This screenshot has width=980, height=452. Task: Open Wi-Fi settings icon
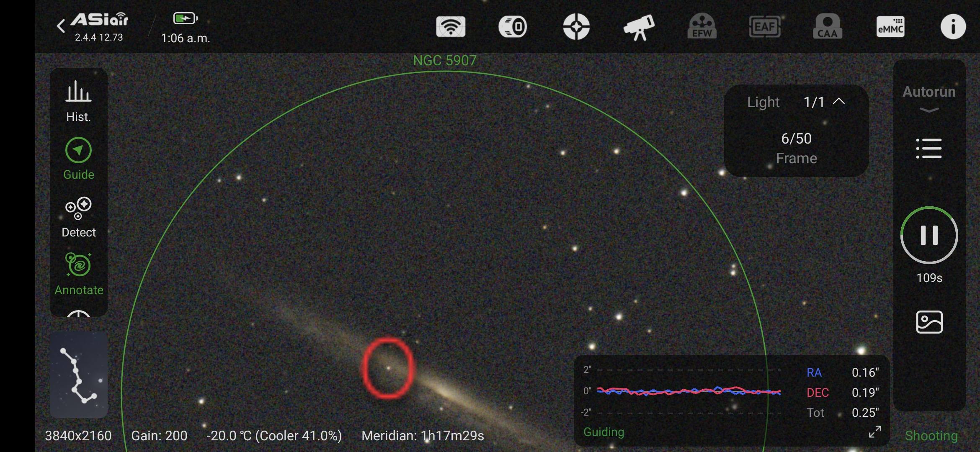451,27
